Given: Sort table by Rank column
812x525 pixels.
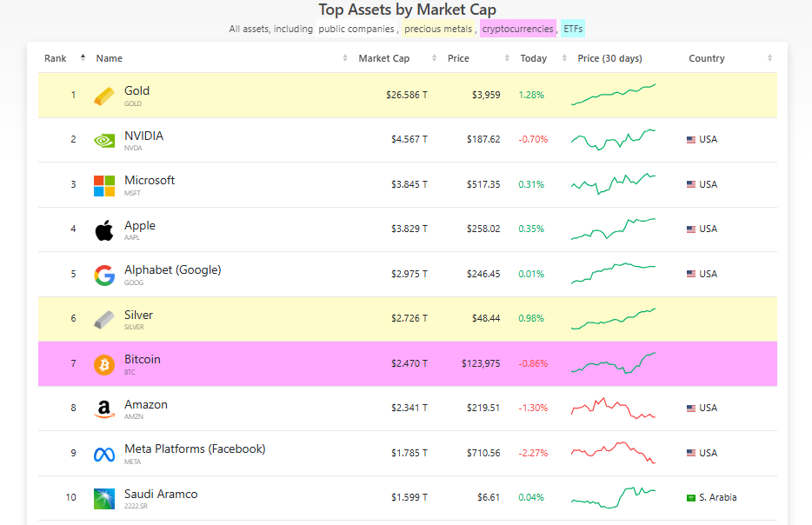Looking at the screenshot, I should [x=56, y=58].
